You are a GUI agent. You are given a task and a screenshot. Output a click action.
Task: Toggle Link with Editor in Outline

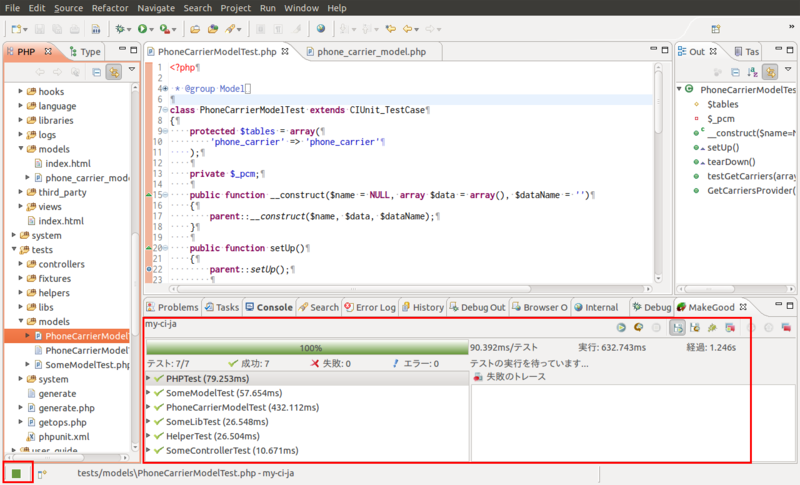pyautogui.click(x=770, y=72)
